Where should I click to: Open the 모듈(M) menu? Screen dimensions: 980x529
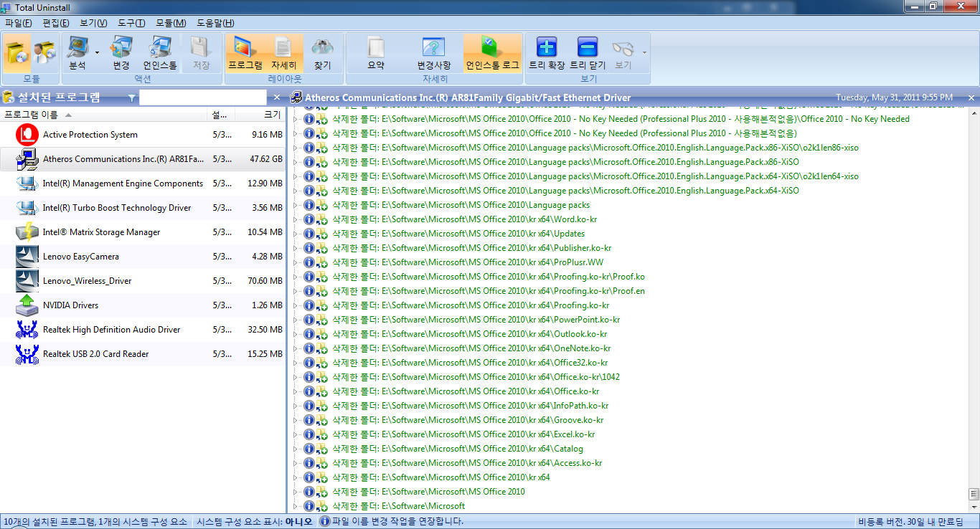click(x=171, y=23)
